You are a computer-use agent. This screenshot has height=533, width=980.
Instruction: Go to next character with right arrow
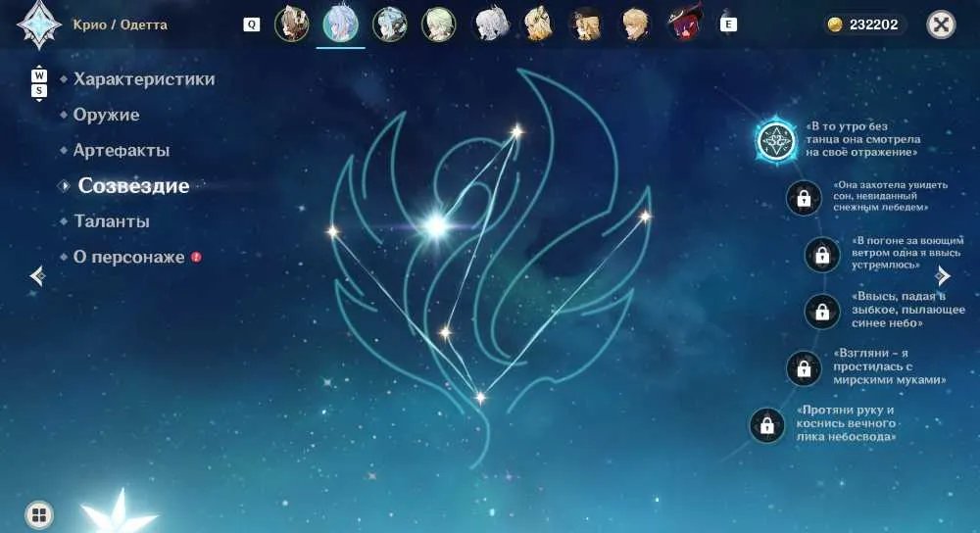coord(943,275)
